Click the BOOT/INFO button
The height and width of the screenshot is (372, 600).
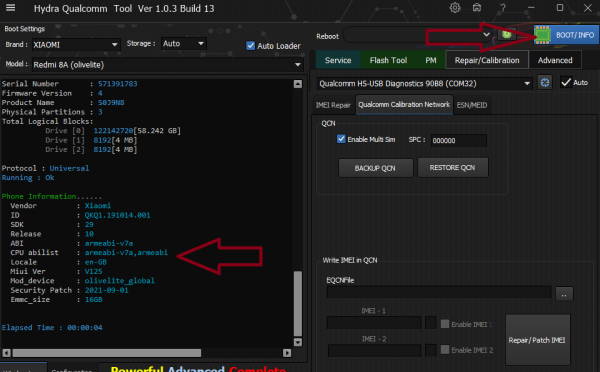click(566, 35)
